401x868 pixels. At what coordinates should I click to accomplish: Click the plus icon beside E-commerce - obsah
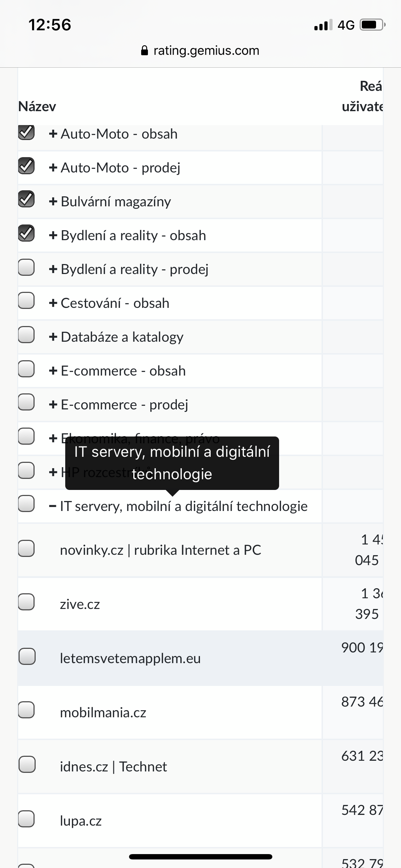click(x=53, y=371)
